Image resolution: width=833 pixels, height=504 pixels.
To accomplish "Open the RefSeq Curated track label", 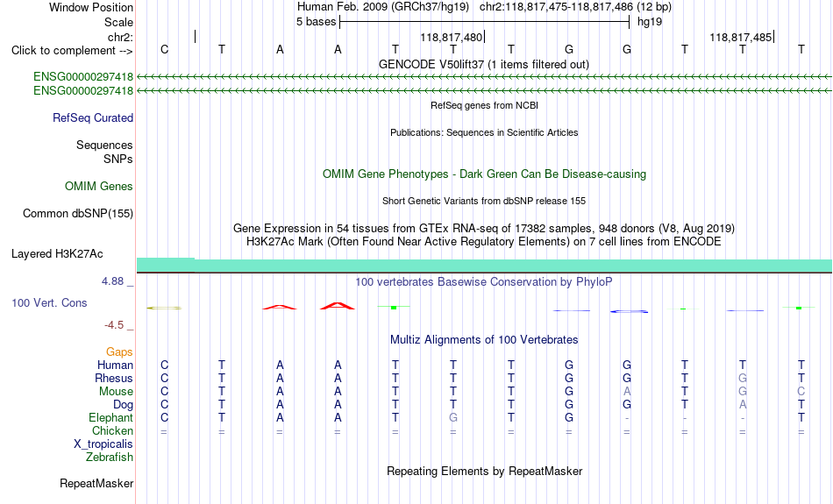I will click(x=93, y=118).
